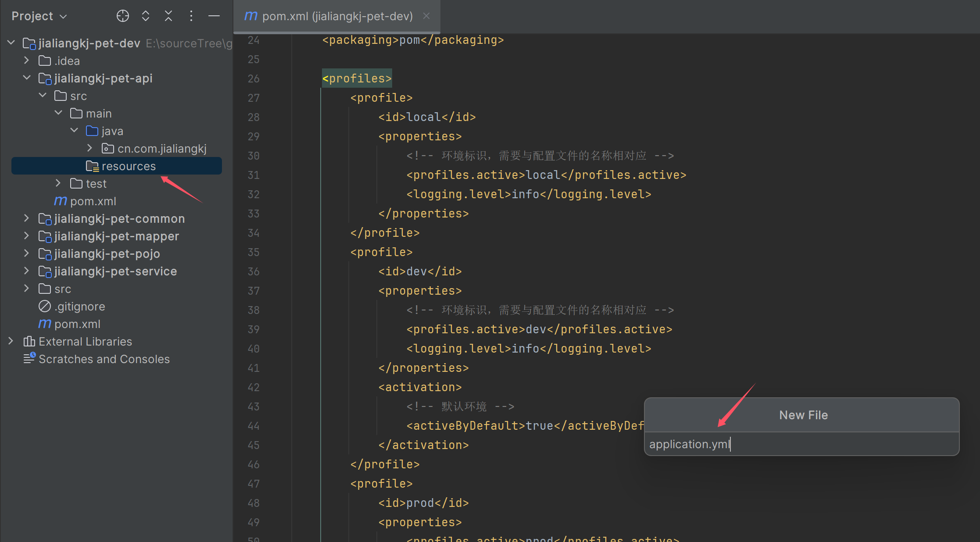Collapse the jialiangkj-pet-api module
The image size is (980, 542).
click(x=27, y=78)
